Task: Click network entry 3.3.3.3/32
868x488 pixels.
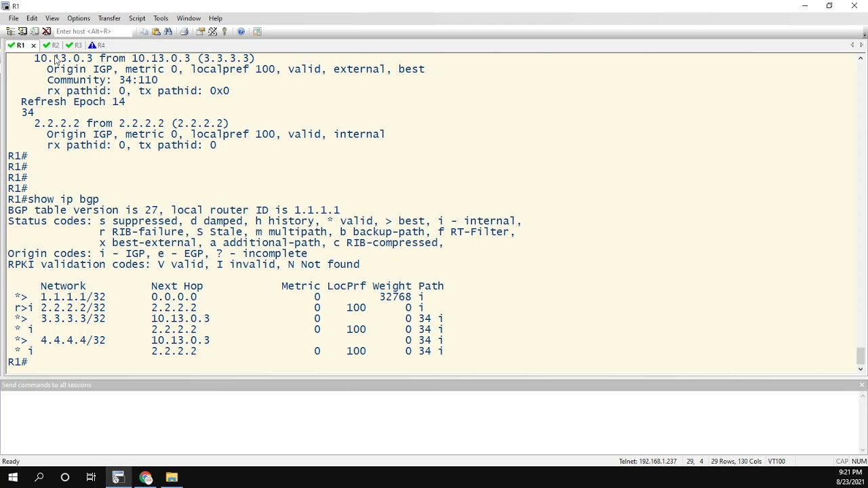Action: (x=73, y=319)
